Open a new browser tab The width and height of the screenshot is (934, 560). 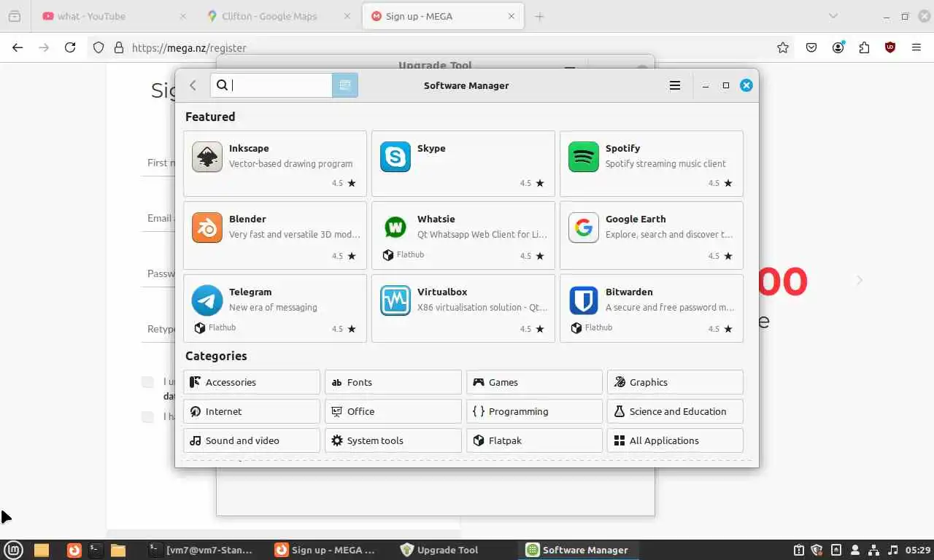(539, 16)
